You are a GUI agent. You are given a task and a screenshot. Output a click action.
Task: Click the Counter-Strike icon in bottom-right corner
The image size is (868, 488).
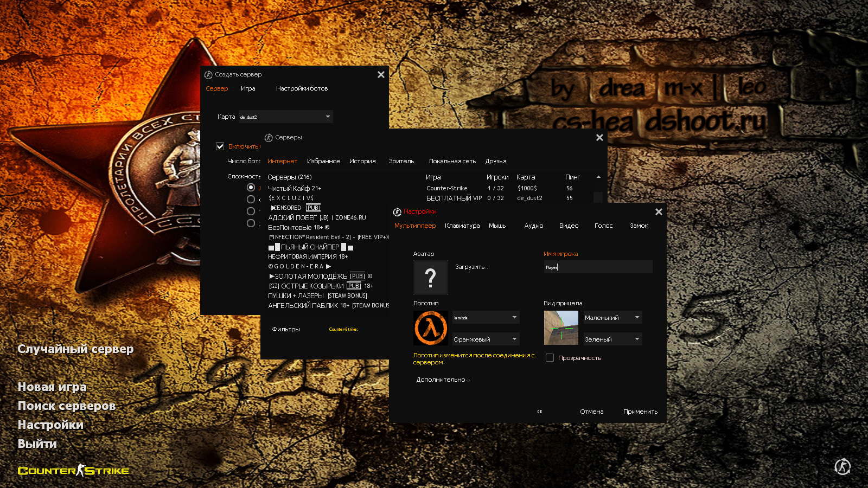tap(842, 466)
